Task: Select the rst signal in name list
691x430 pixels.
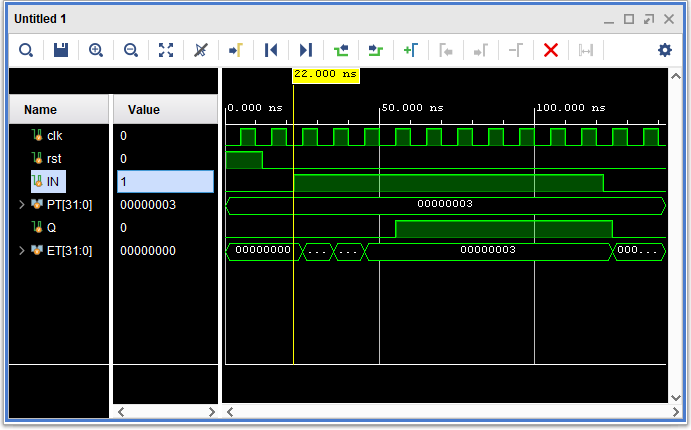Action: pos(54,158)
